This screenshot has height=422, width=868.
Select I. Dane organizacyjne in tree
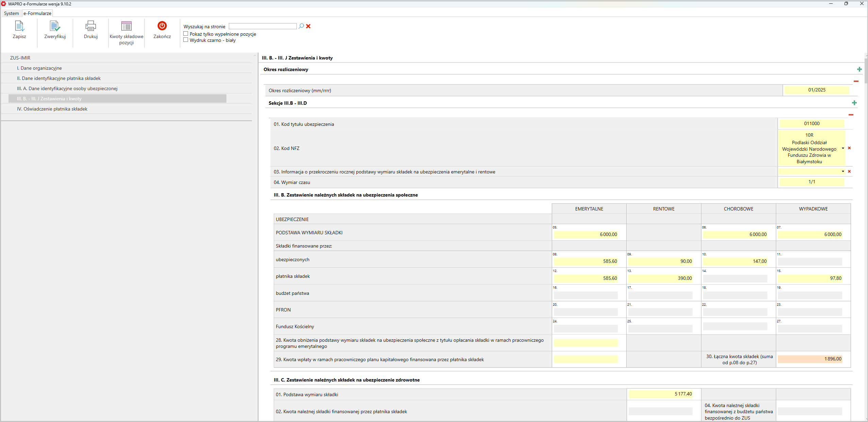pyautogui.click(x=39, y=68)
